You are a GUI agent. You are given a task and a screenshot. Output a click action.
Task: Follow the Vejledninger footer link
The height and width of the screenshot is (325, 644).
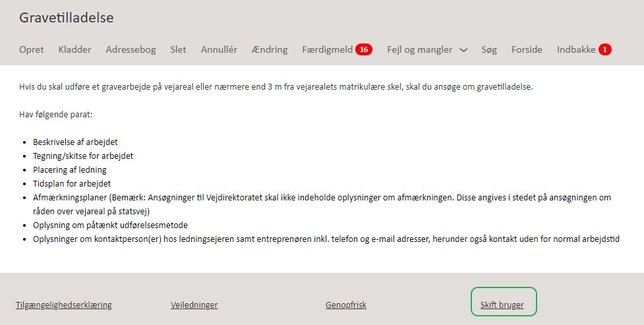pos(194,305)
